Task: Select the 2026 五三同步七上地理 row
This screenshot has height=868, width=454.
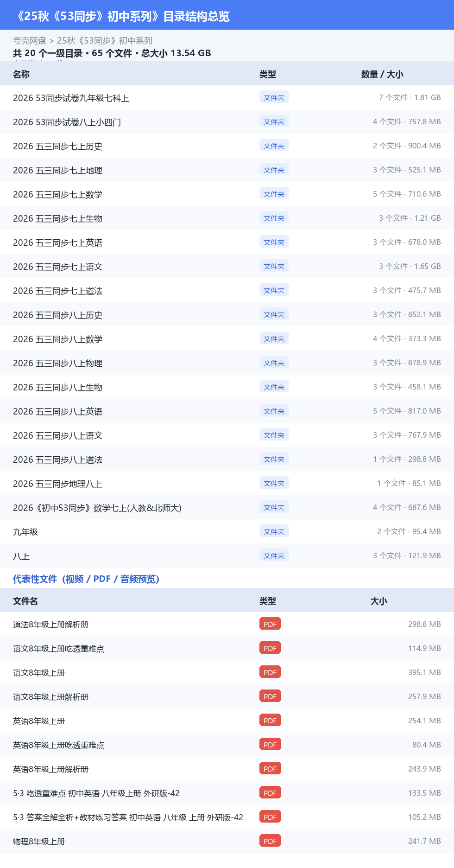Action: point(227,170)
